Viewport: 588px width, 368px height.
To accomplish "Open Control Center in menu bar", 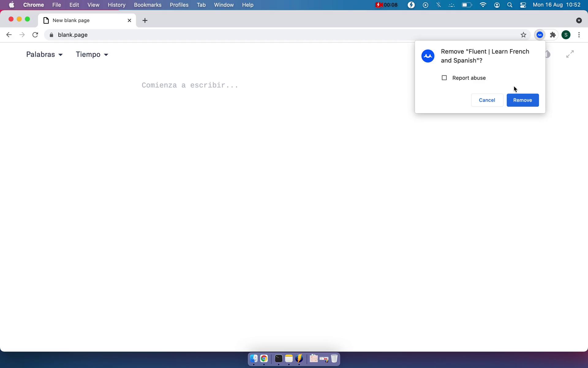I will point(523,5).
